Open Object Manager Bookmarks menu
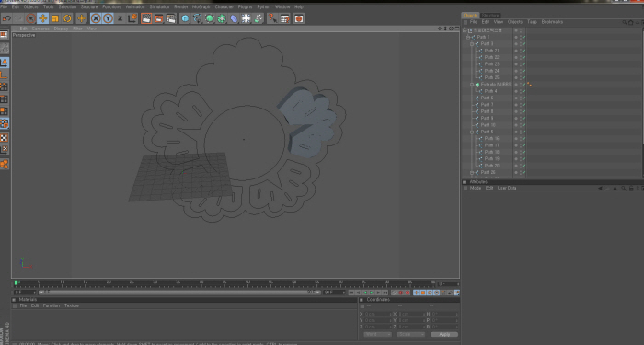This screenshot has height=345, width=644. pos(552,22)
